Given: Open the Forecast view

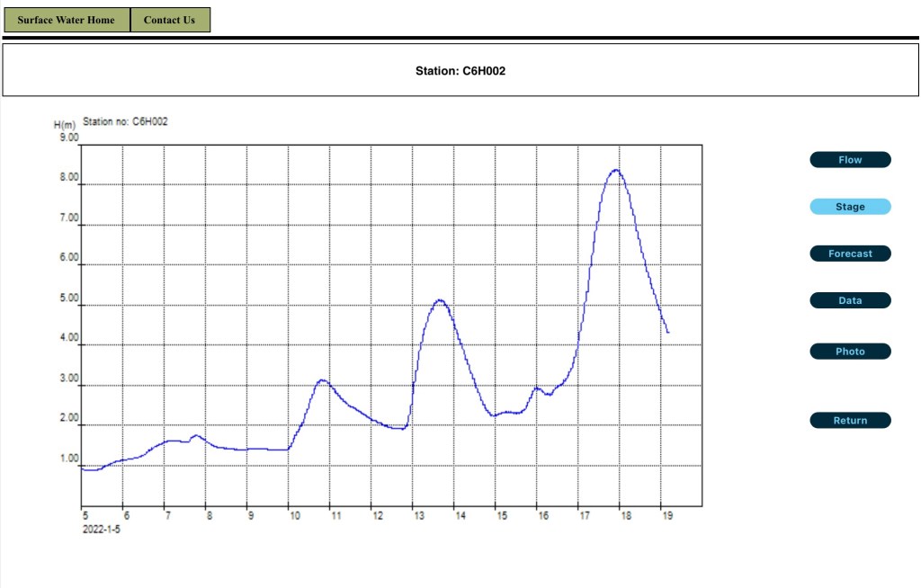Looking at the screenshot, I should pos(850,254).
